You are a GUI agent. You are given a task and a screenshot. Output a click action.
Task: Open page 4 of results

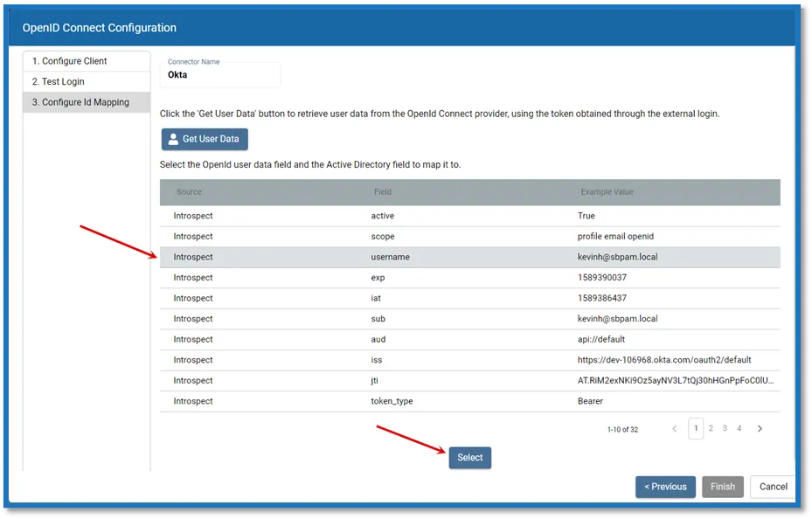pyautogui.click(x=739, y=428)
